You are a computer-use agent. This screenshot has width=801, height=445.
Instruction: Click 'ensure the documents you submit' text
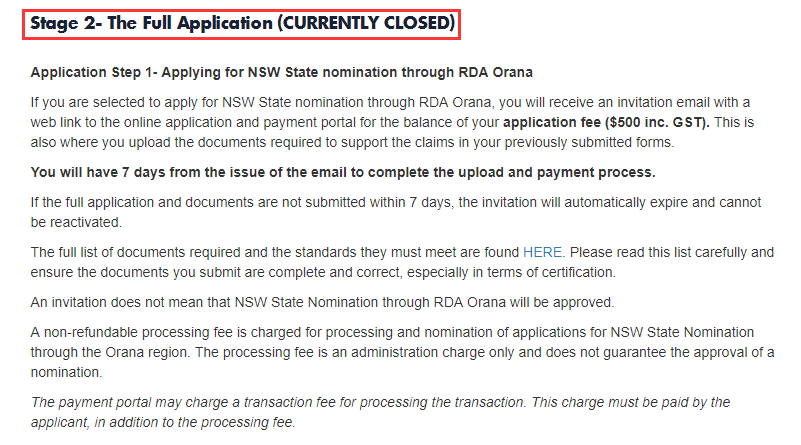(x=130, y=271)
